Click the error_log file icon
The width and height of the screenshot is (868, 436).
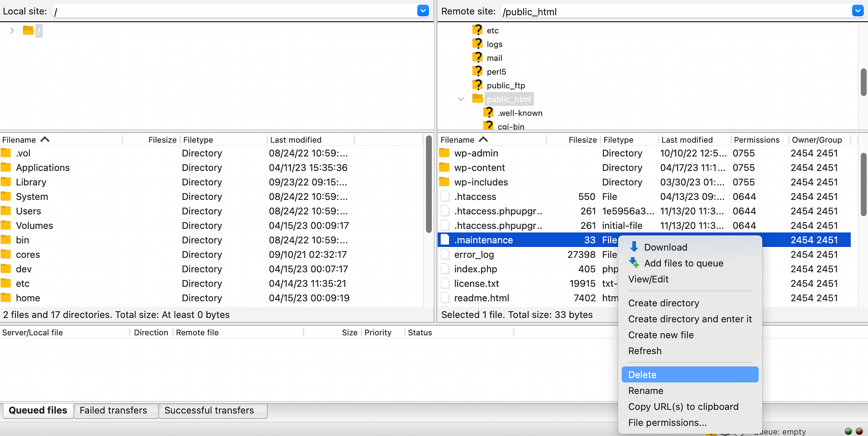pos(445,254)
